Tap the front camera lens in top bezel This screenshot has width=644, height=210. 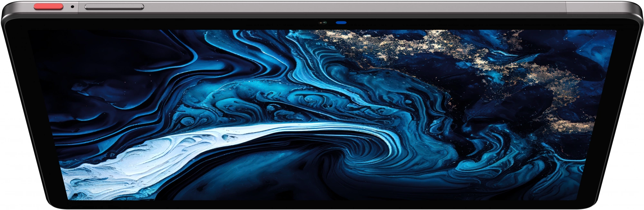click(x=323, y=23)
